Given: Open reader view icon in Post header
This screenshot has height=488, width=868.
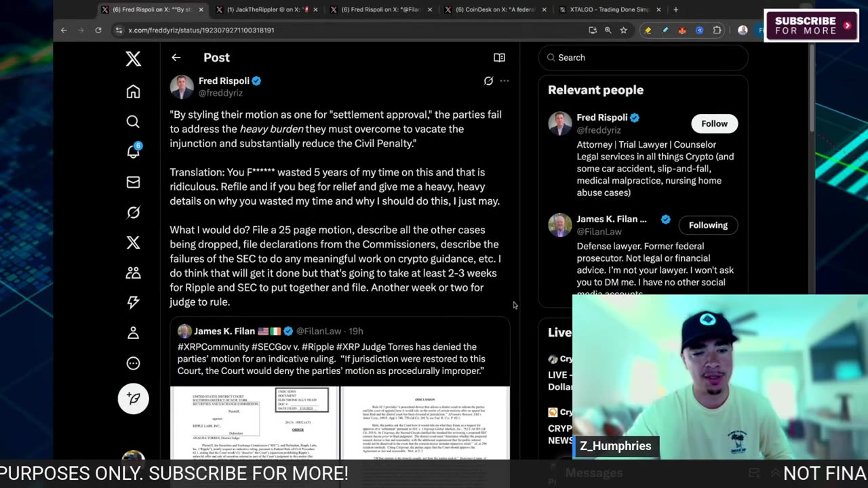Looking at the screenshot, I should [x=499, y=58].
